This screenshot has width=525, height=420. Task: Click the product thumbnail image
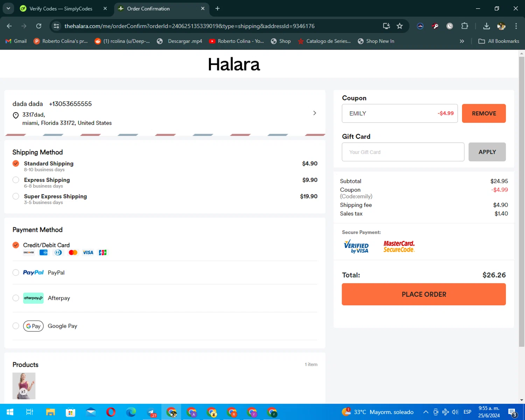click(x=24, y=386)
